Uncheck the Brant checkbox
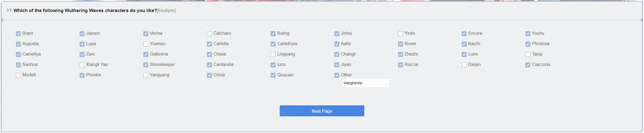Image resolution: width=644 pixels, height=133 pixels. click(18, 34)
